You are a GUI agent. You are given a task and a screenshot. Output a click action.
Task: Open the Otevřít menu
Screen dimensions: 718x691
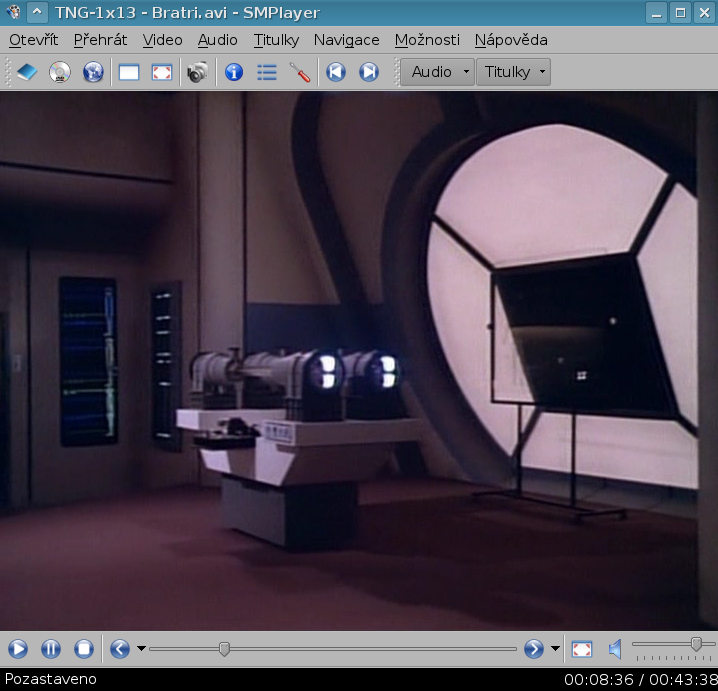33,40
